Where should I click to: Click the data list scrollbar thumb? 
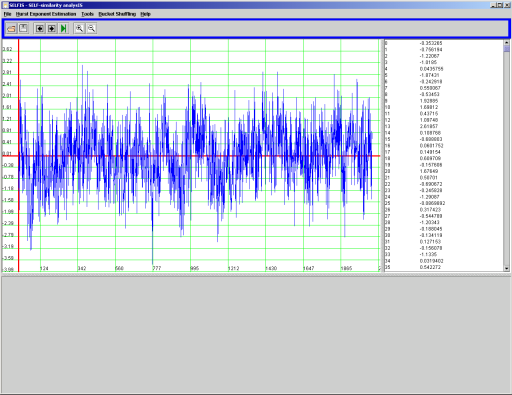[x=507, y=49]
